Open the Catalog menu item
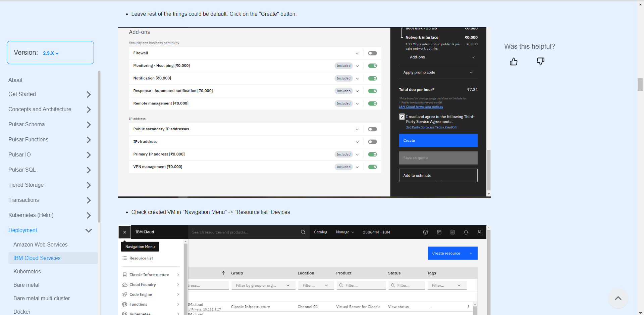The height and width of the screenshot is (315, 644). [x=320, y=232]
